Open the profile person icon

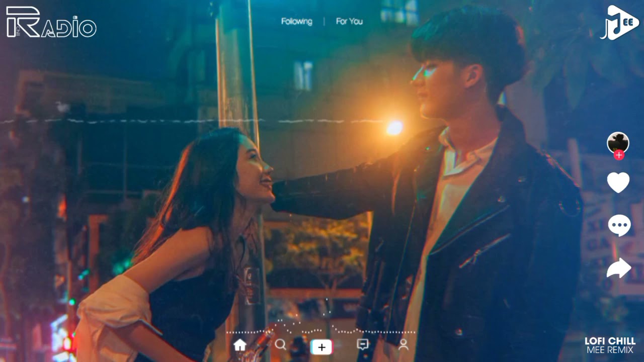403,344
